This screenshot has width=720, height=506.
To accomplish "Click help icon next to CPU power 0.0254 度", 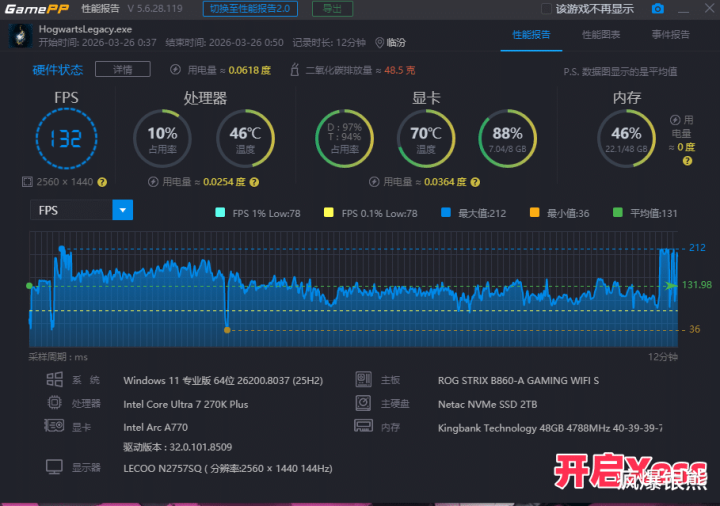I will click(x=254, y=182).
